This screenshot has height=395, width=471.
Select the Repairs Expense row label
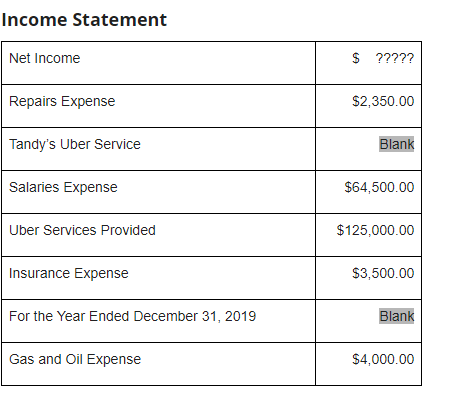click(x=62, y=101)
